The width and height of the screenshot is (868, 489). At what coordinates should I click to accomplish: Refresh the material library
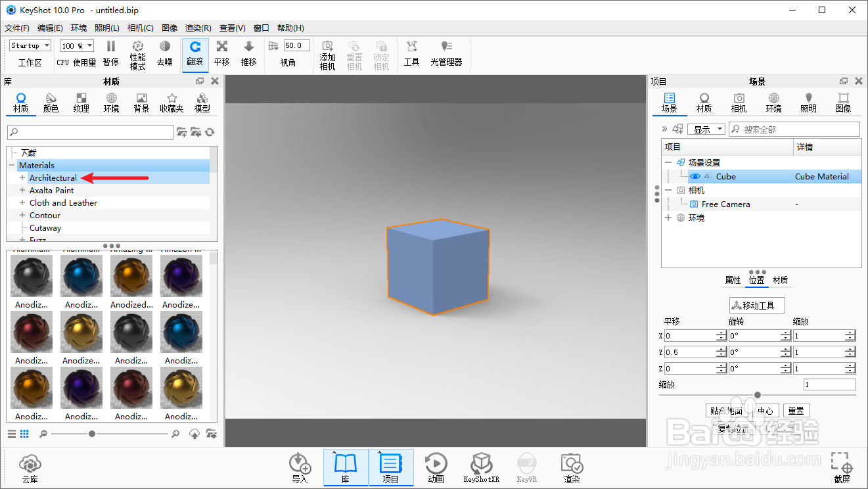[210, 132]
